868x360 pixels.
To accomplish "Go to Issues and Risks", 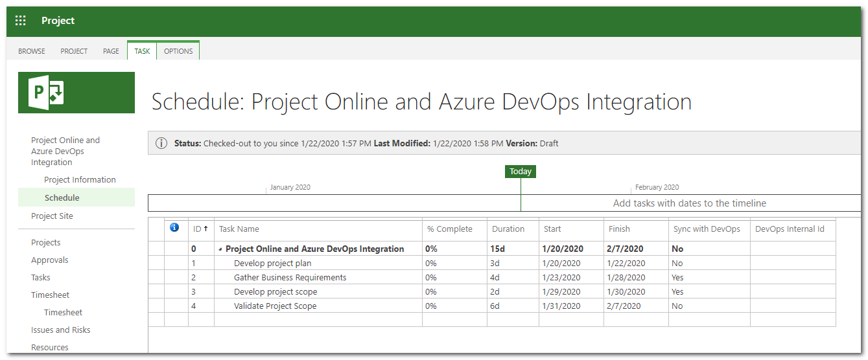I will [61, 330].
